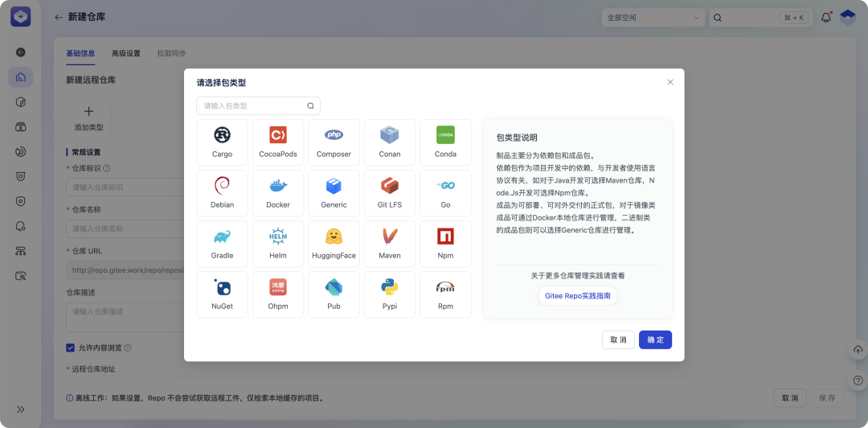Select the Helm package type

(x=278, y=244)
